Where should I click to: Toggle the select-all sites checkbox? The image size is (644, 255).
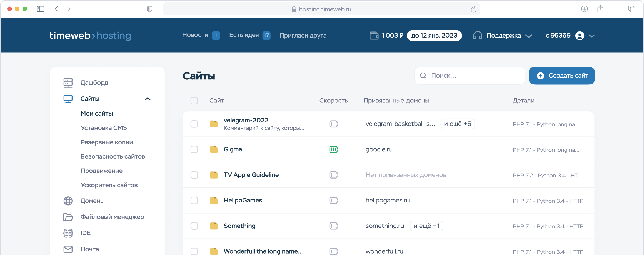click(x=194, y=101)
